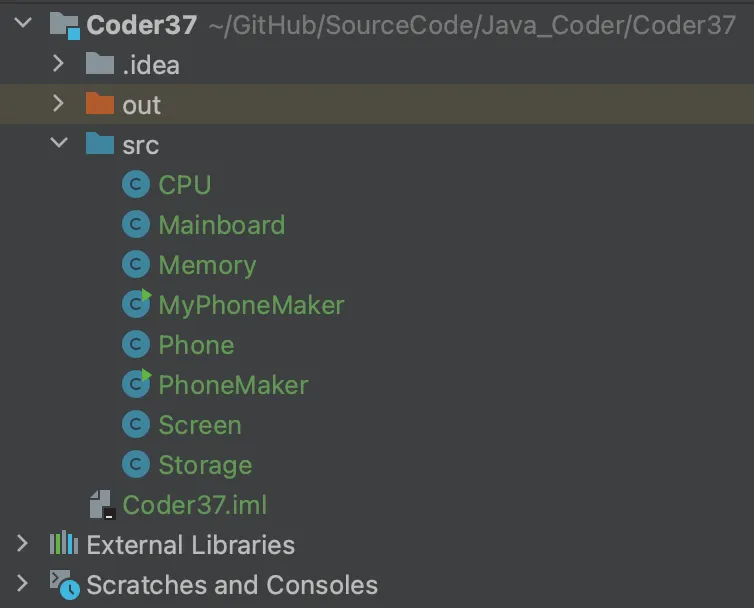This screenshot has height=608, width=754.
Task: Collapse the src folder
Action: 59,142
